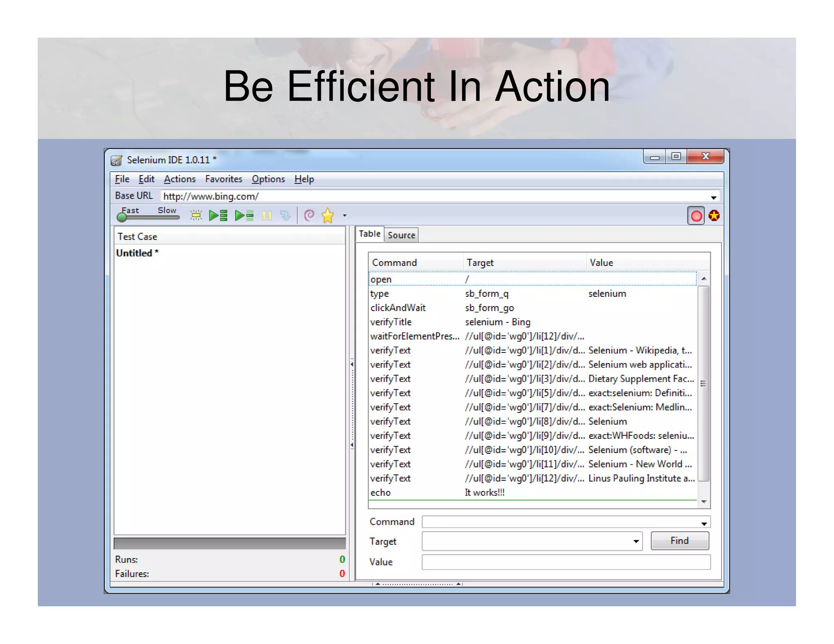This screenshot has height=644, width=834.
Task: Minimize the Selenium IDE window
Action: coord(654,157)
